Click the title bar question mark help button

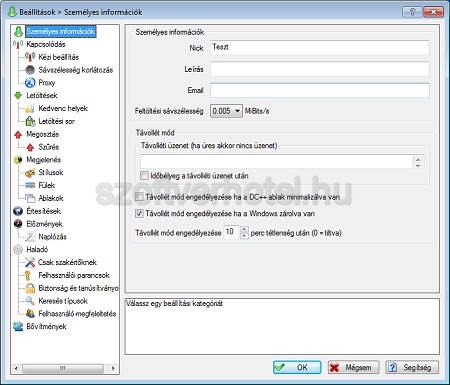click(x=412, y=12)
